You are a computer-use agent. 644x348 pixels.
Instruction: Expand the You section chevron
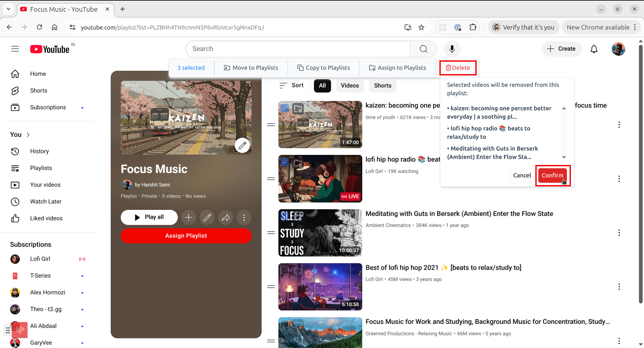28,134
